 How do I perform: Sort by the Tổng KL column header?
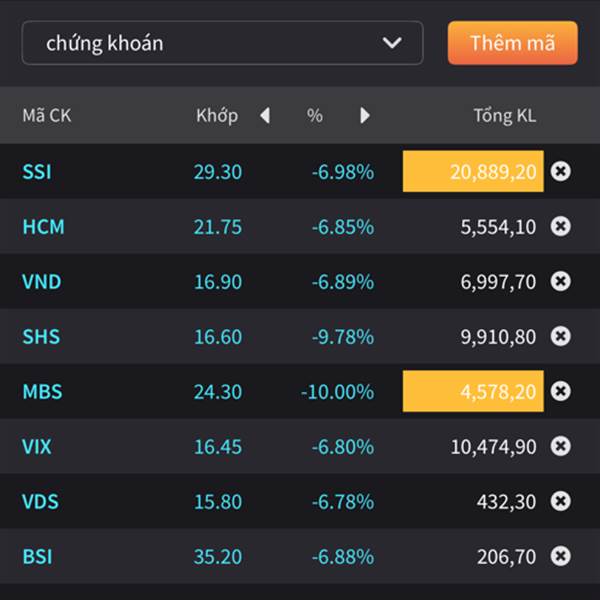[504, 116]
